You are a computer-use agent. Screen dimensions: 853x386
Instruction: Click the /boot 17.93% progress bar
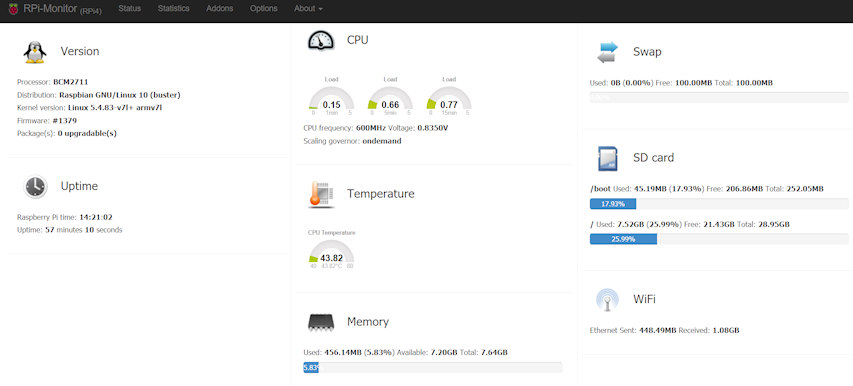pos(719,204)
